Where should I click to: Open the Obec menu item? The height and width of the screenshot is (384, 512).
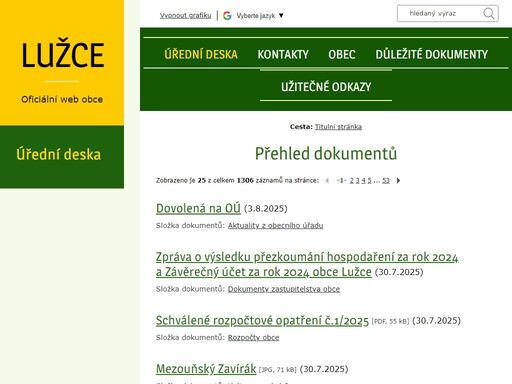[342, 54]
